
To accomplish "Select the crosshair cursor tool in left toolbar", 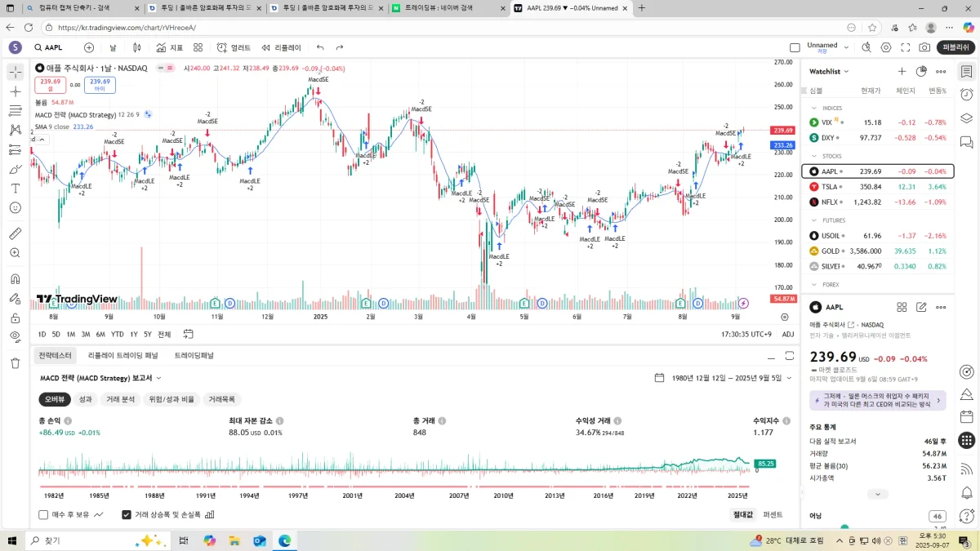I will pos(16,72).
